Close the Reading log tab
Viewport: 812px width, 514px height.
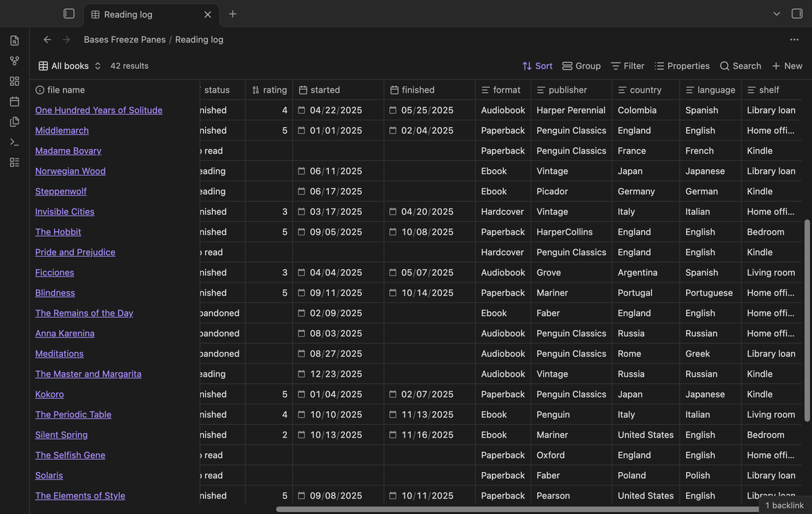[208, 14]
